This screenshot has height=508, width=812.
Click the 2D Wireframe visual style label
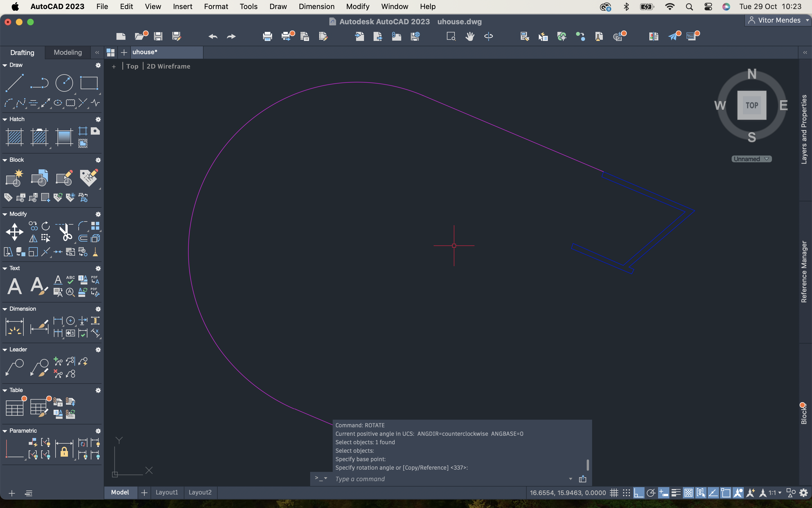click(x=168, y=66)
